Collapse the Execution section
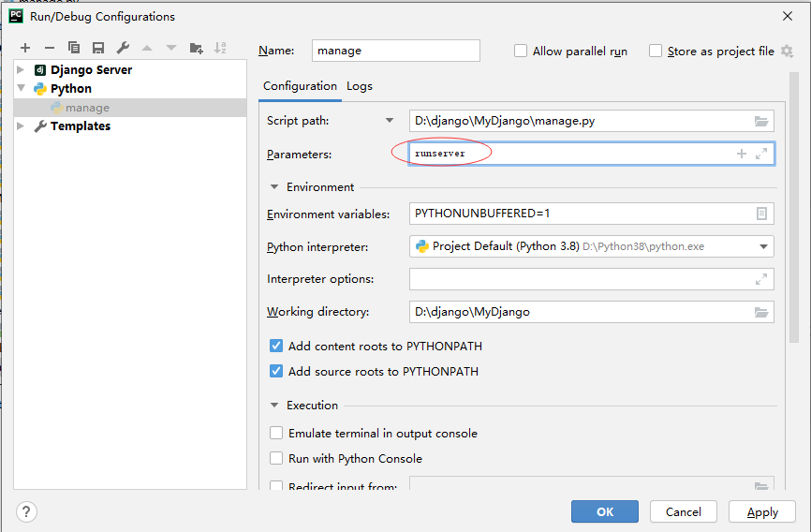 pyautogui.click(x=274, y=406)
